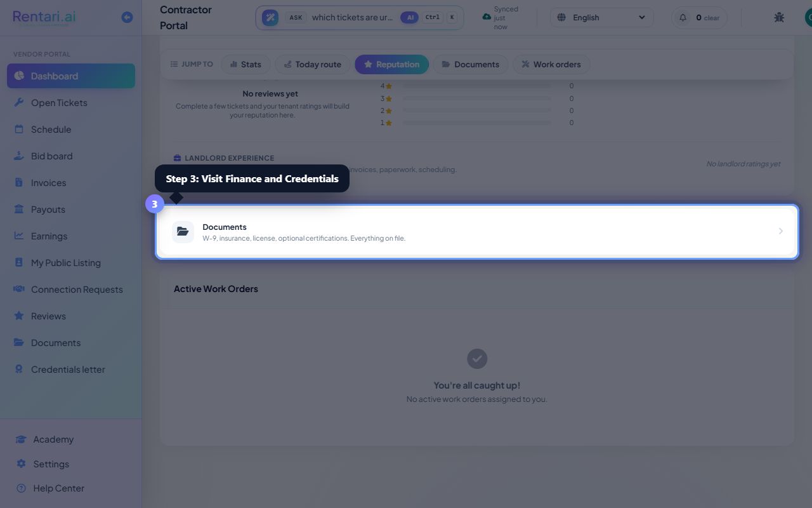Click the "You're all caught up!" text

click(x=477, y=385)
